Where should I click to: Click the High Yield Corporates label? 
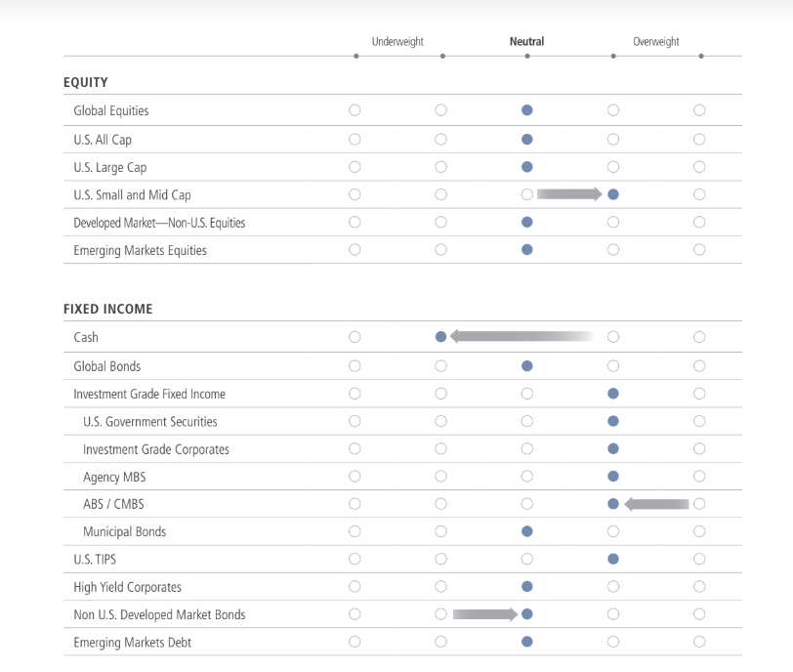coord(127,587)
